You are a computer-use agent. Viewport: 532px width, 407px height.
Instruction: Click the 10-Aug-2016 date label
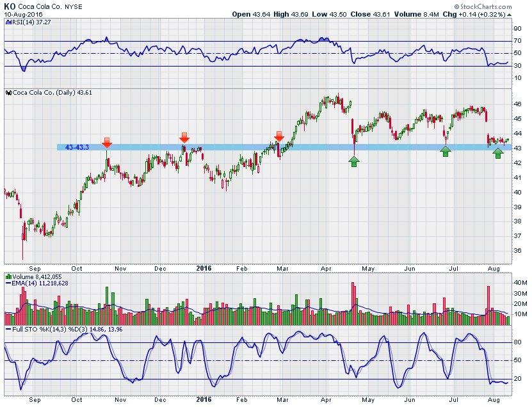[x=24, y=14]
